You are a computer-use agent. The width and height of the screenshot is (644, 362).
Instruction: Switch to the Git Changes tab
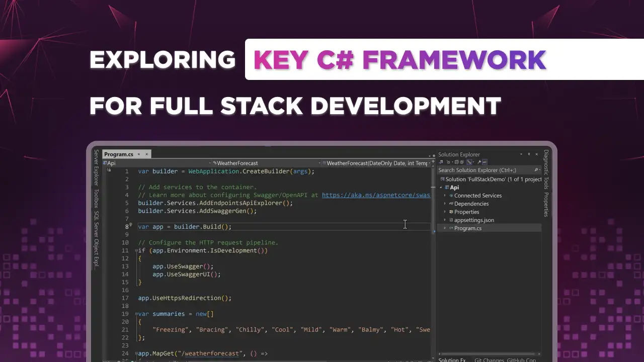coord(490,359)
